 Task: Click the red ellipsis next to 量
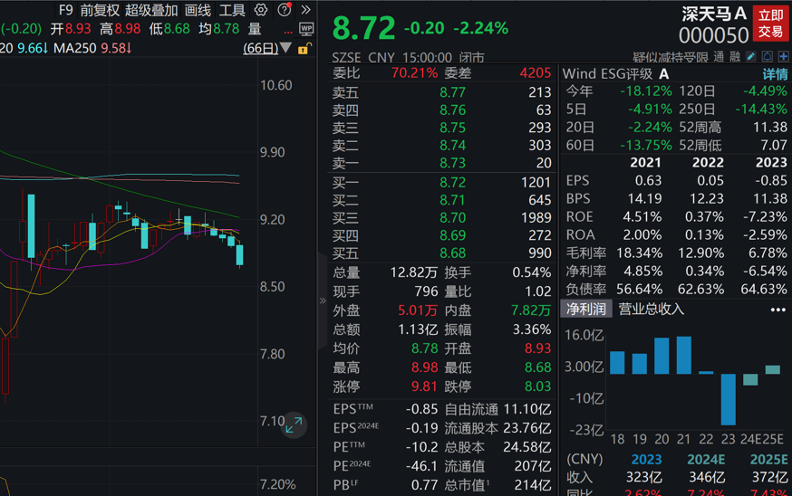pyautogui.click(x=288, y=31)
